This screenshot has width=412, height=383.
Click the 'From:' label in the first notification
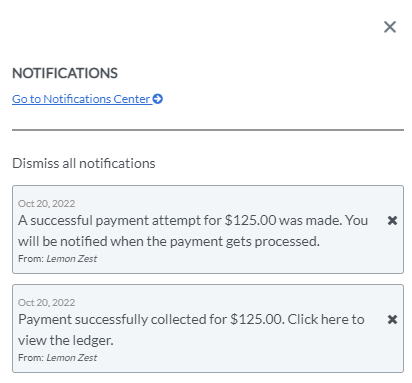point(31,259)
